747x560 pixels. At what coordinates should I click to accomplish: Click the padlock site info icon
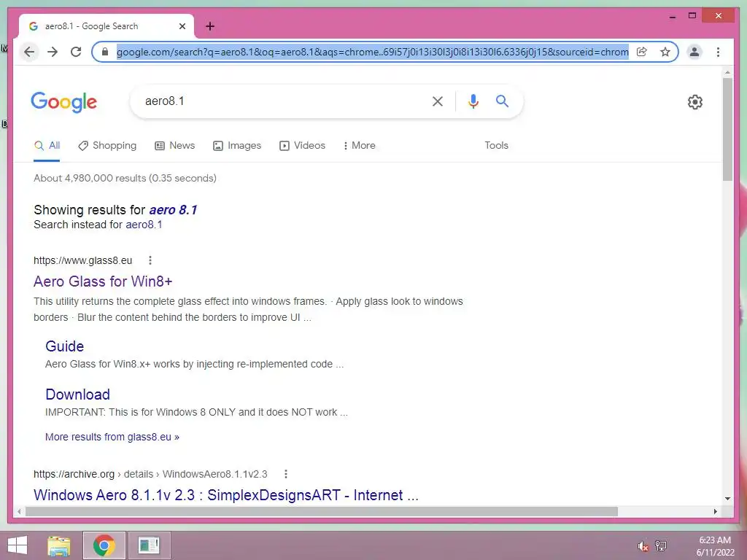105,52
